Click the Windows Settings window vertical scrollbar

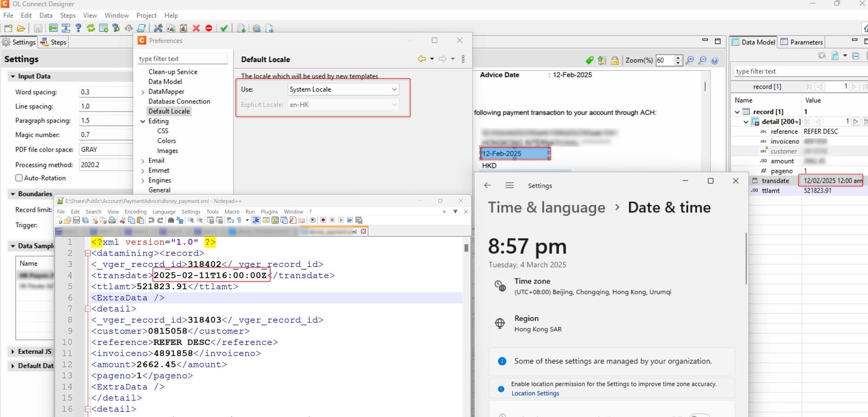(x=745, y=258)
